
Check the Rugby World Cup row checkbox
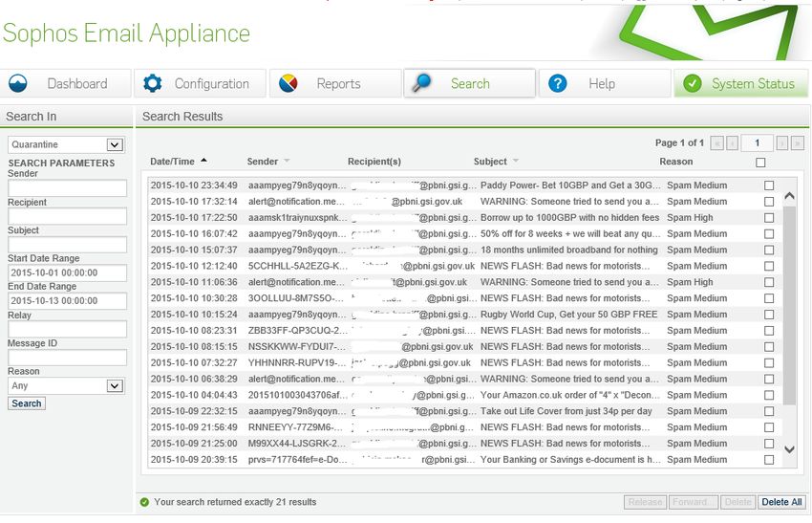[x=769, y=315]
